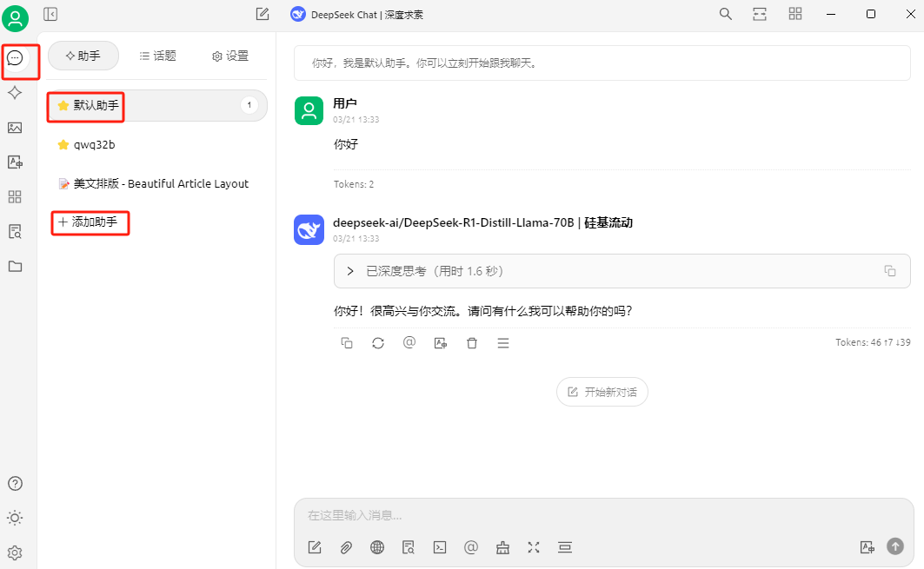The image size is (924, 569).
Task: Expand the input box to fullscreen
Action: pos(534,547)
